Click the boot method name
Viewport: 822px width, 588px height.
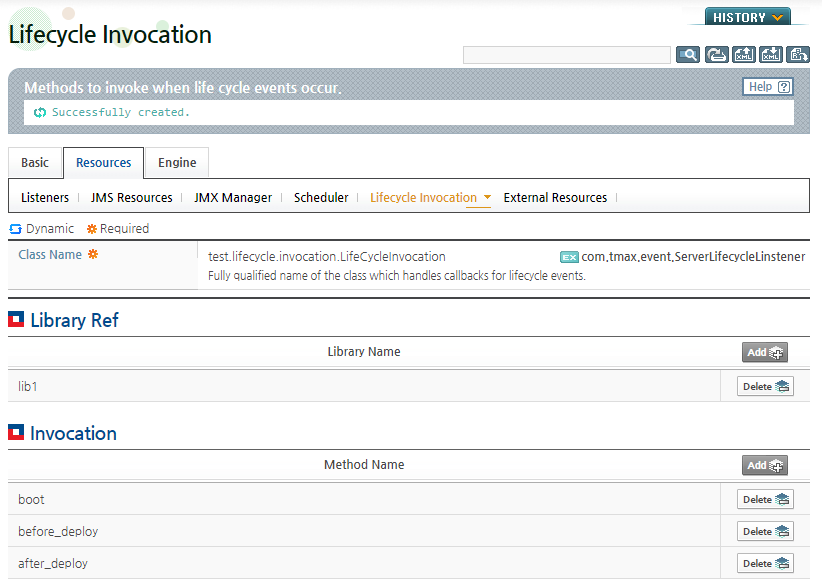coord(31,499)
